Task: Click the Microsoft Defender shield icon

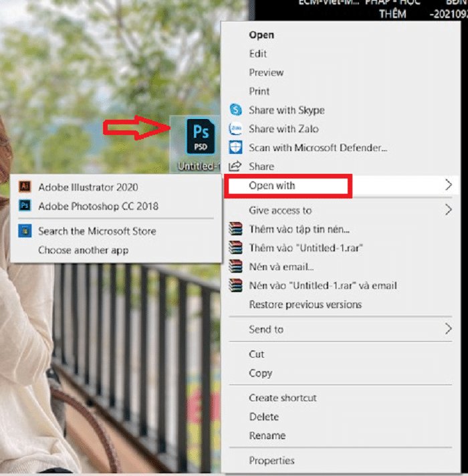Action: 235,148
